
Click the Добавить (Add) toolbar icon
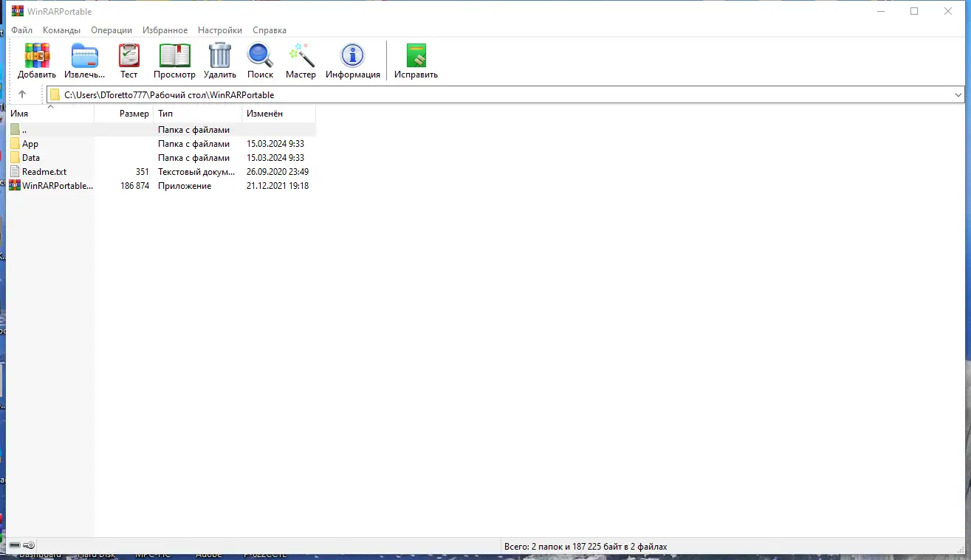(37, 55)
